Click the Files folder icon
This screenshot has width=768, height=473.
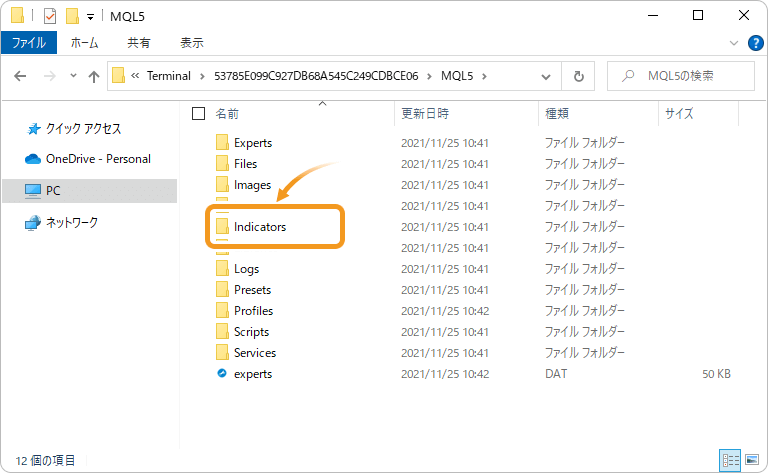tap(222, 164)
